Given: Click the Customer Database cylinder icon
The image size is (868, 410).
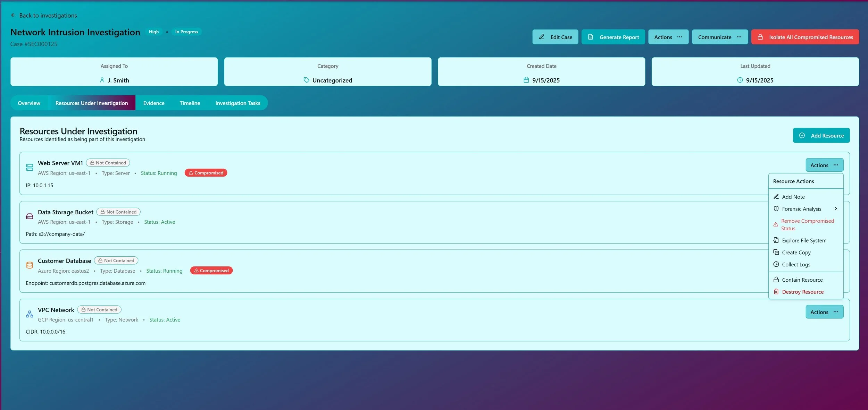Looking at the screenshot, I should 30,265.
